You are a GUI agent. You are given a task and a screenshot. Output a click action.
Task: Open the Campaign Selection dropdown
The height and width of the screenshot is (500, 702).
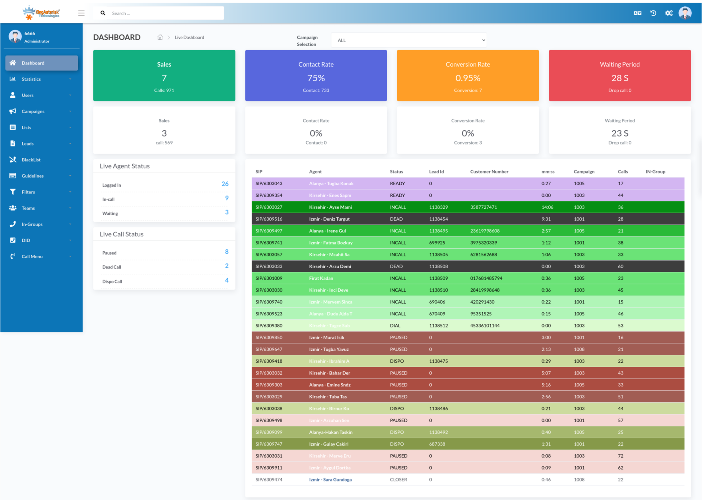tap(410, 40)
